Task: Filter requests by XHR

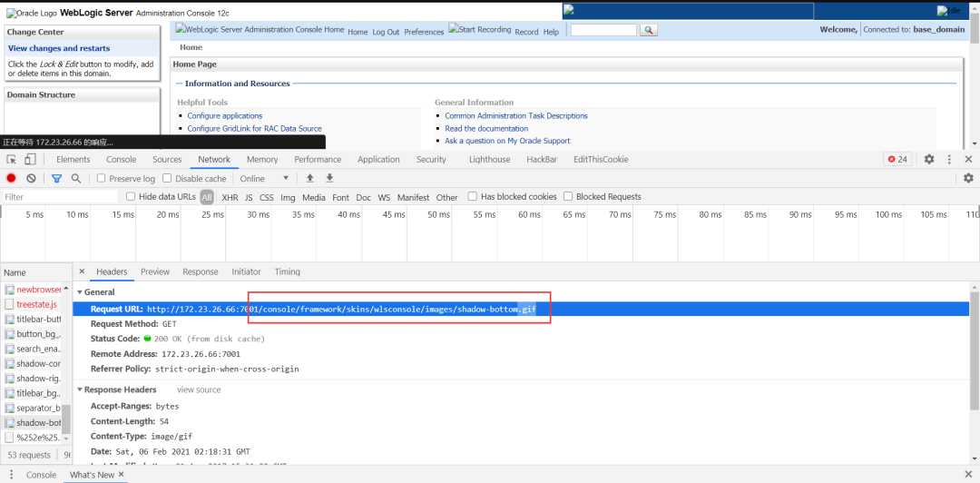Action: click(x=230, y=198)
